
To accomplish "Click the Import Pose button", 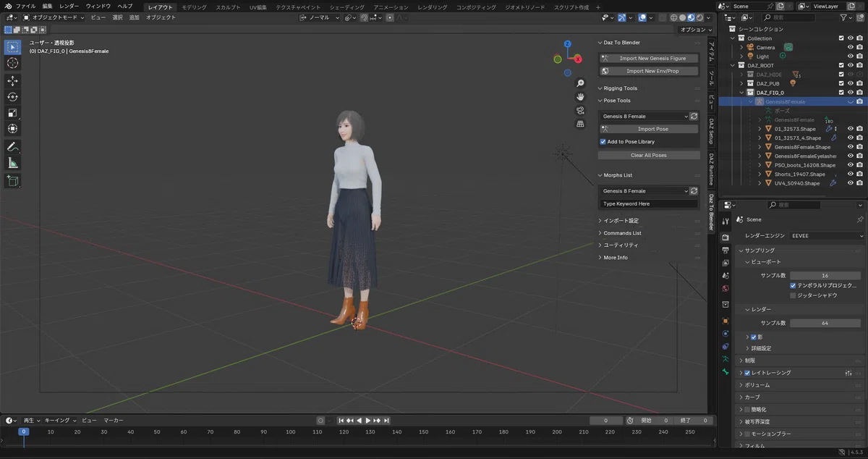I will (650, 129).
